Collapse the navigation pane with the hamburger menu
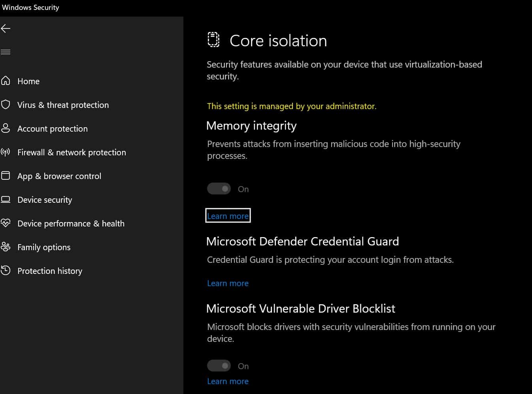 (x=6, y=51)
